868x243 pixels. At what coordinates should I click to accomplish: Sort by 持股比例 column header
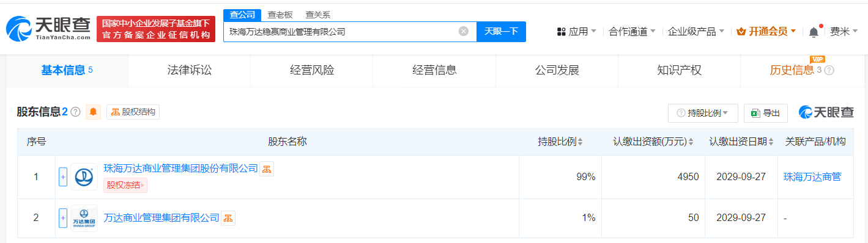(x=560, y=142)
